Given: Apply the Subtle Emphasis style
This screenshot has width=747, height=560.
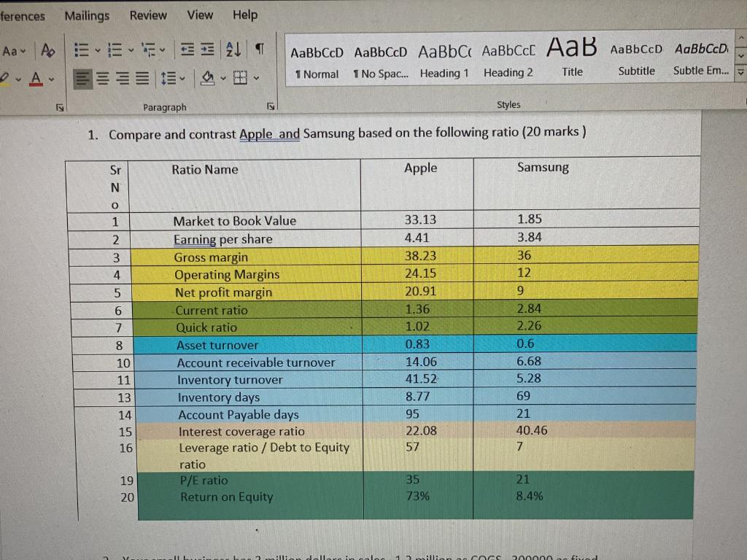Looking at the screenshot, I should [x=701, y=59].
